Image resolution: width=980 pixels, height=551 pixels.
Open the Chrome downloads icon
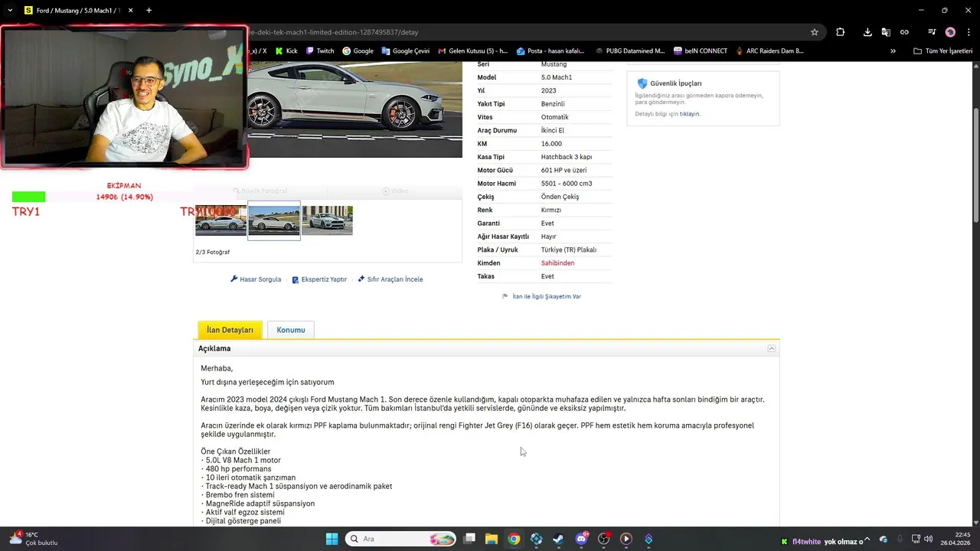coord(867,32)
